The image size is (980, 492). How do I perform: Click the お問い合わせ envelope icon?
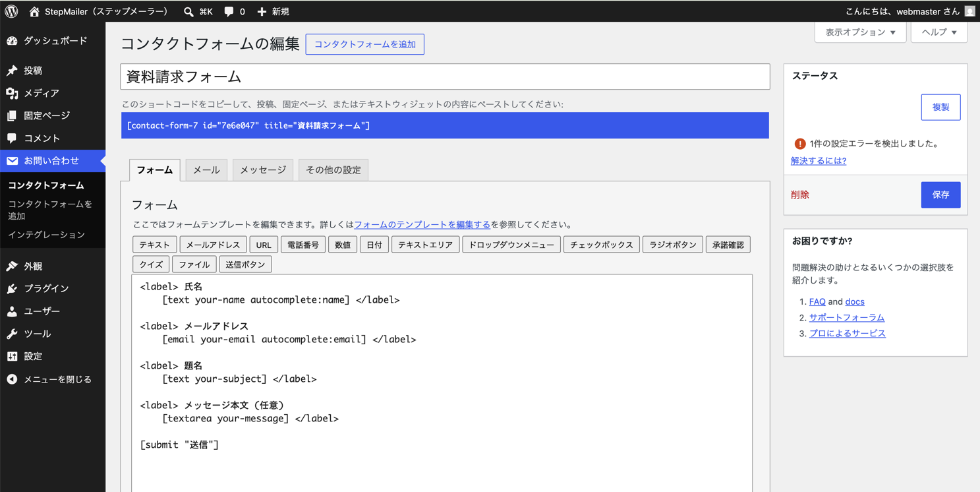pos(12,161)
